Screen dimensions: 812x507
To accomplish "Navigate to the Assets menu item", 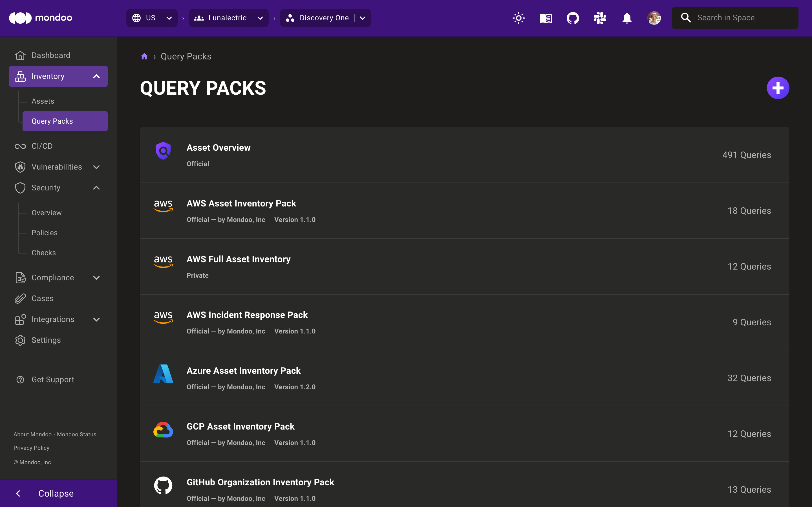I will coord(43,101).
